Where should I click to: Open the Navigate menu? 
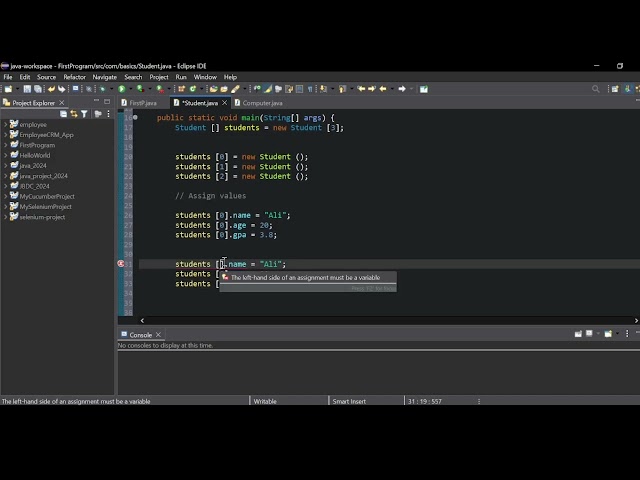(104, 77)
